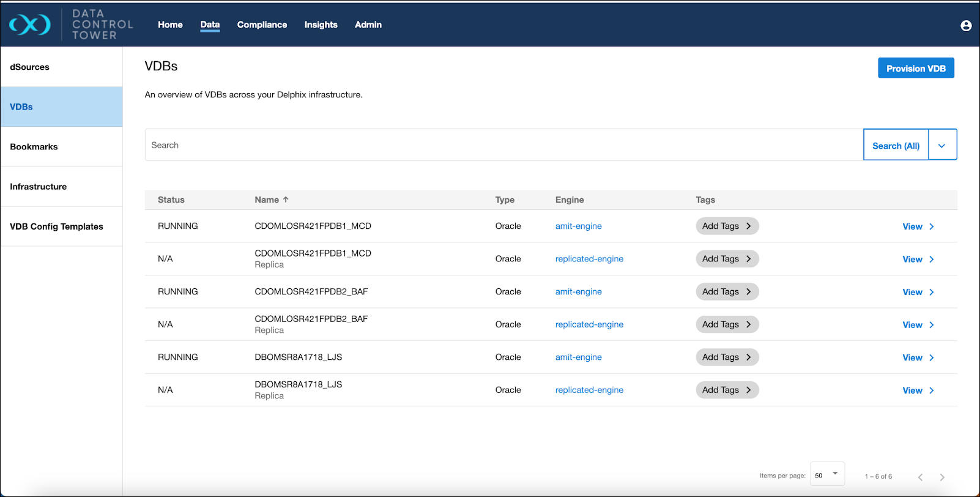Open VDB Config Templates in sidebar
980x497 pixels.
(x=56, y=226)
